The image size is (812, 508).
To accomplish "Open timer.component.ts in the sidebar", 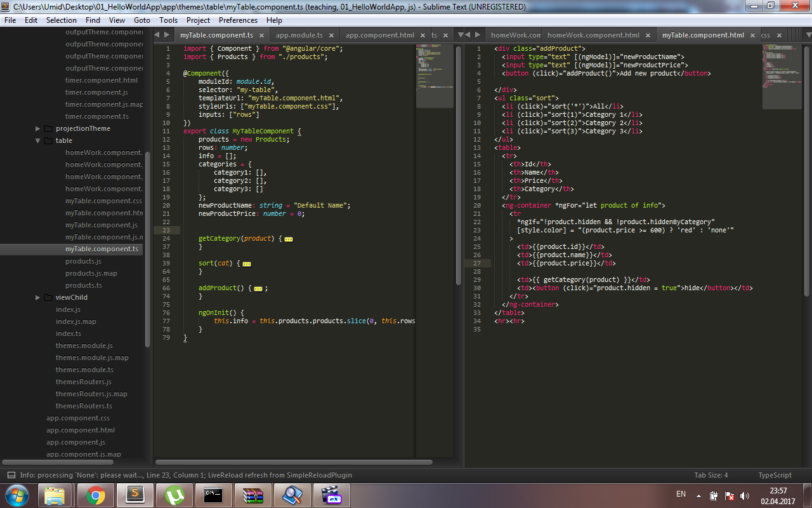I will tap(97, 116).
